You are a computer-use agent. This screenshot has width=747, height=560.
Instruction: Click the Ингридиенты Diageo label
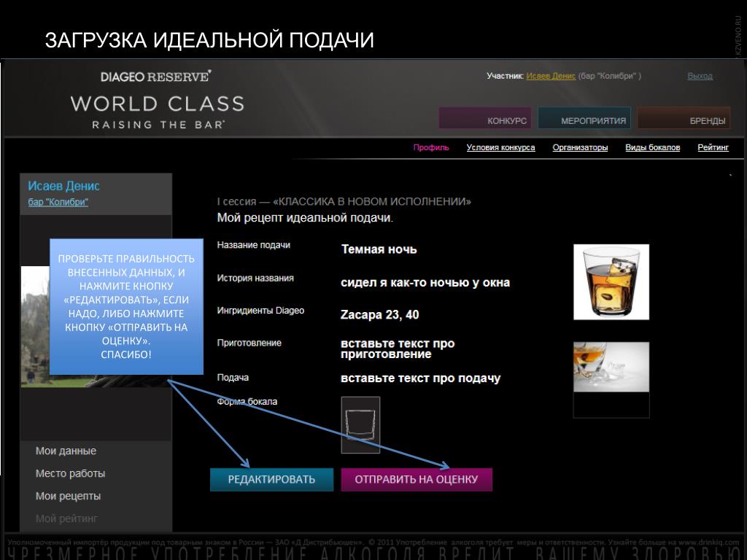(x=260, y=311)
